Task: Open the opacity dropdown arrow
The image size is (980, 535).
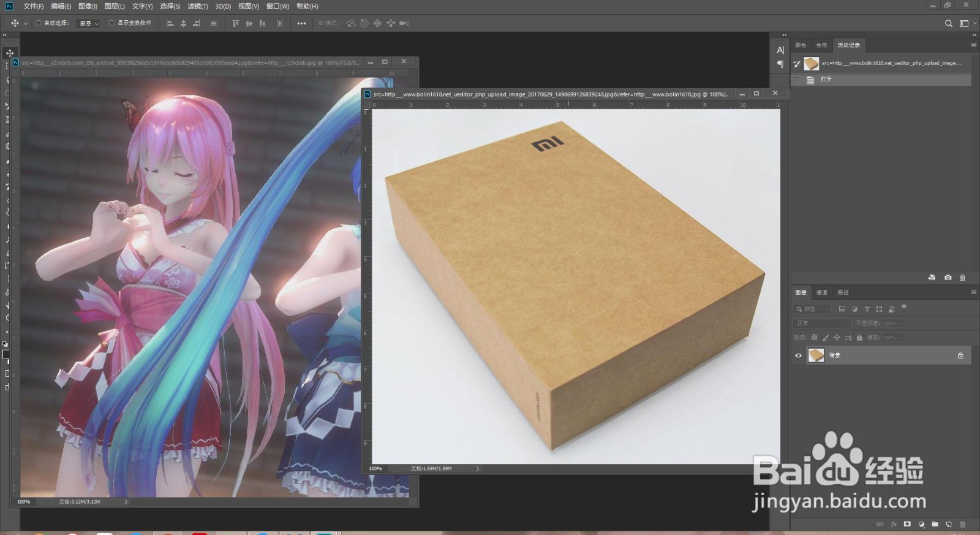Action: pos(902,323)
